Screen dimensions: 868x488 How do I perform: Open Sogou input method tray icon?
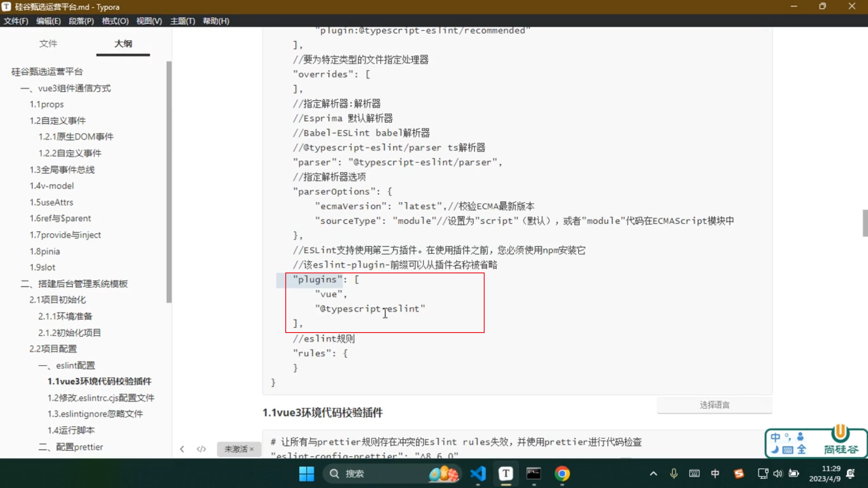pyautogui.click(x=739, y=474)
